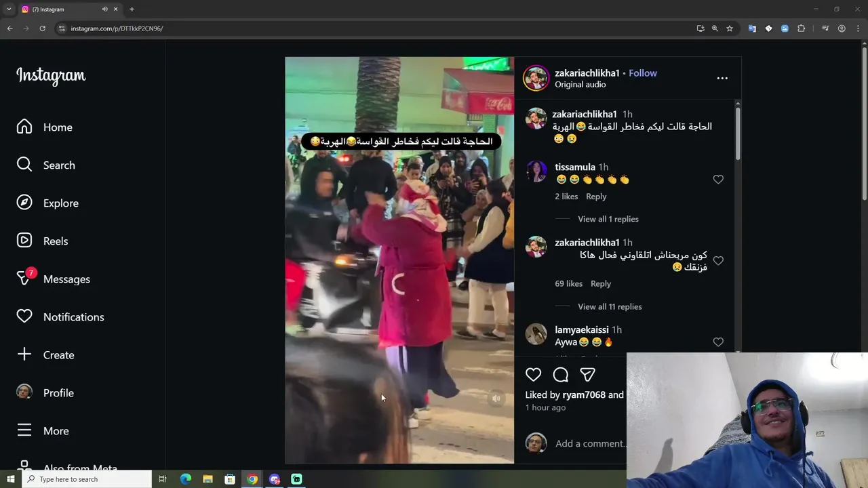Go to Explore page
This screenshot has height=488, width=868.
coord(47,203)
